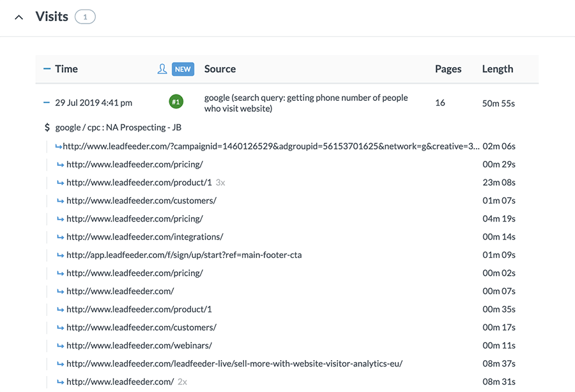
Task: Click the arrow icon beside integrations URL
Action: 60,237
